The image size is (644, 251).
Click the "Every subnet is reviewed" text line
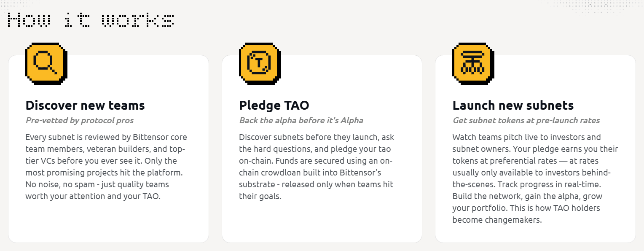click(106, 137)
